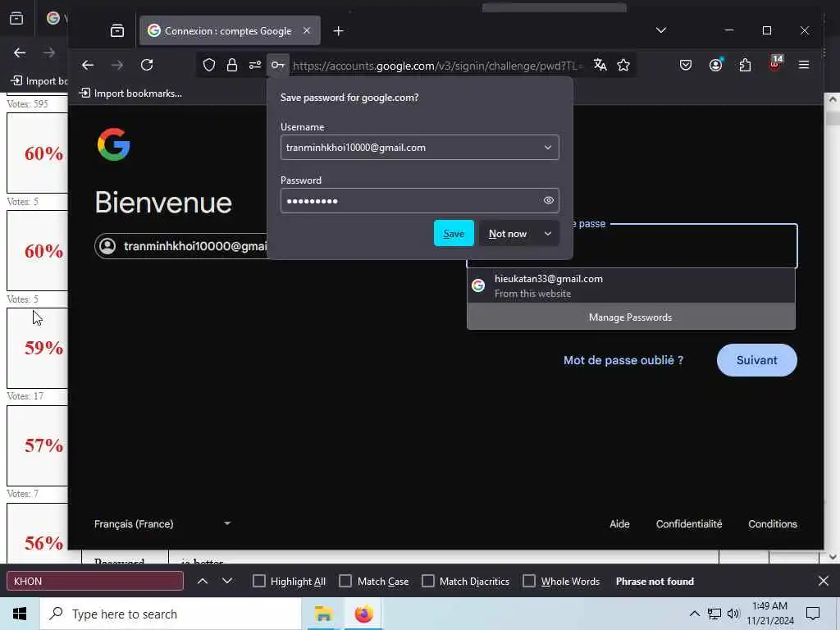Enable the Highlight All checkbox
840x630 pixels.
pyautogui.click(x=258, y=582)
